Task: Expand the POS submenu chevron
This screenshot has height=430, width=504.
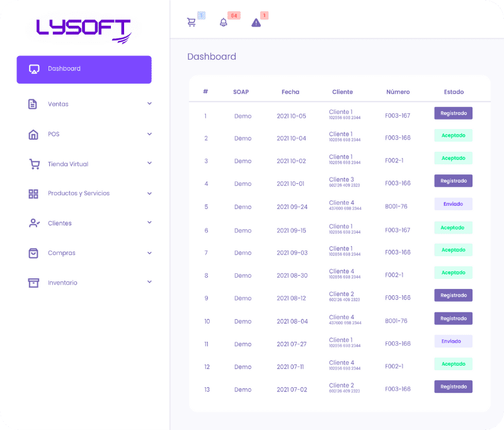Action: pyautogui.click(x=149, y=133)
